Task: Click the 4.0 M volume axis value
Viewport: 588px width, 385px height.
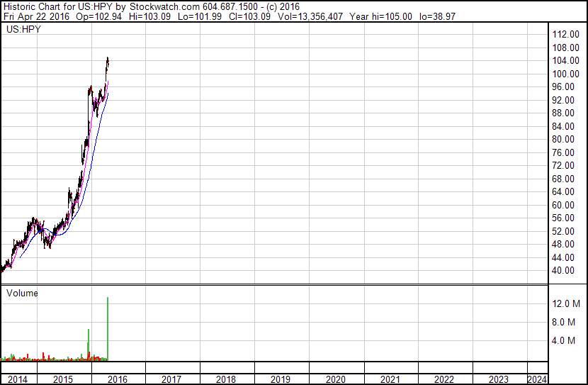Action: click(x=564, y=341)
